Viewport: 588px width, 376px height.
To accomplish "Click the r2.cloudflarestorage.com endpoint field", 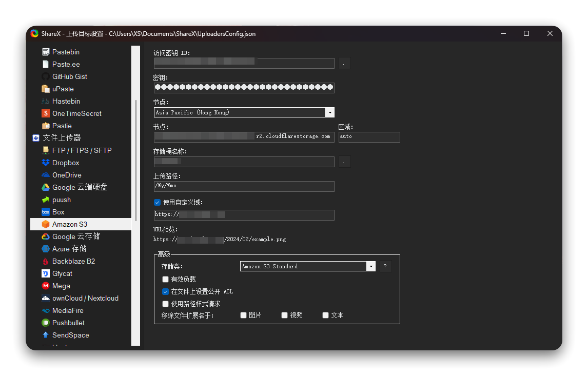I will 244,137.
